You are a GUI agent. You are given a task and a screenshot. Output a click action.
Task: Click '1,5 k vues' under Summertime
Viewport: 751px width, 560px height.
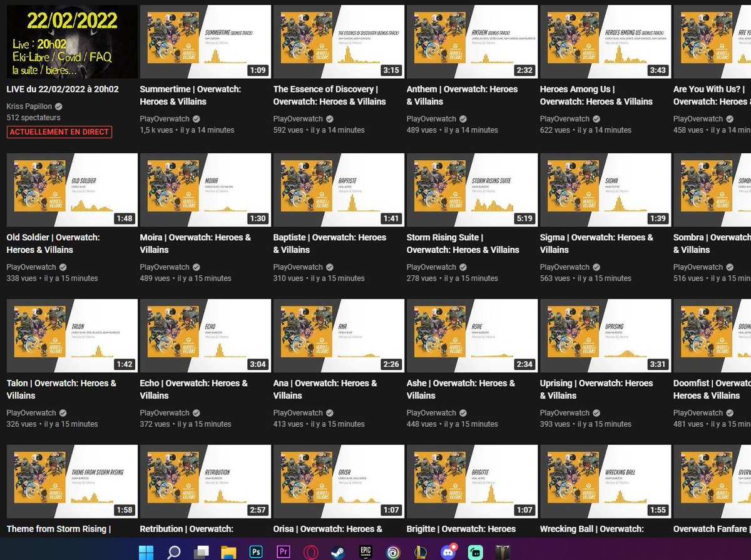click(156, 130)
